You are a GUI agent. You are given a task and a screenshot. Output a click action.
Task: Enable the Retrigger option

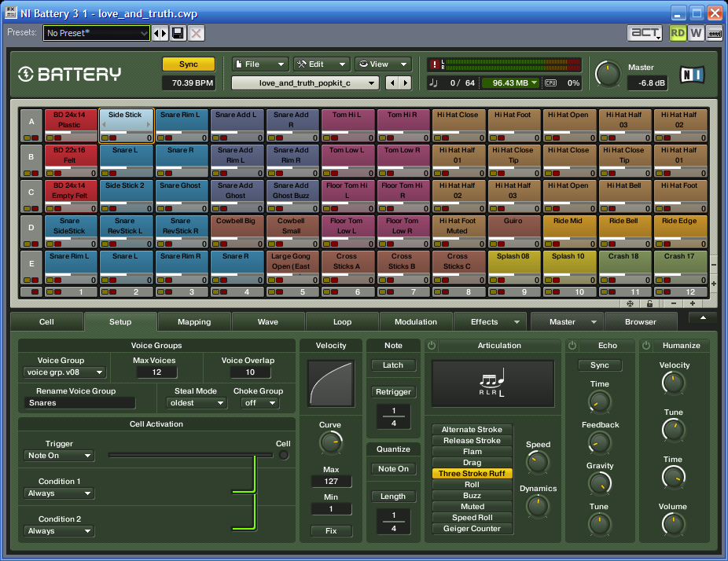coord(393,391)
